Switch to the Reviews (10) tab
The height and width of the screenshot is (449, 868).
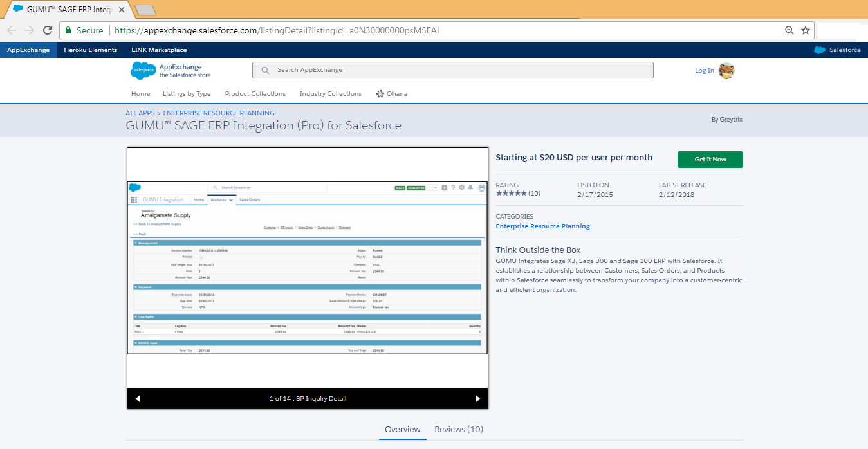click(x=459, y=430)
